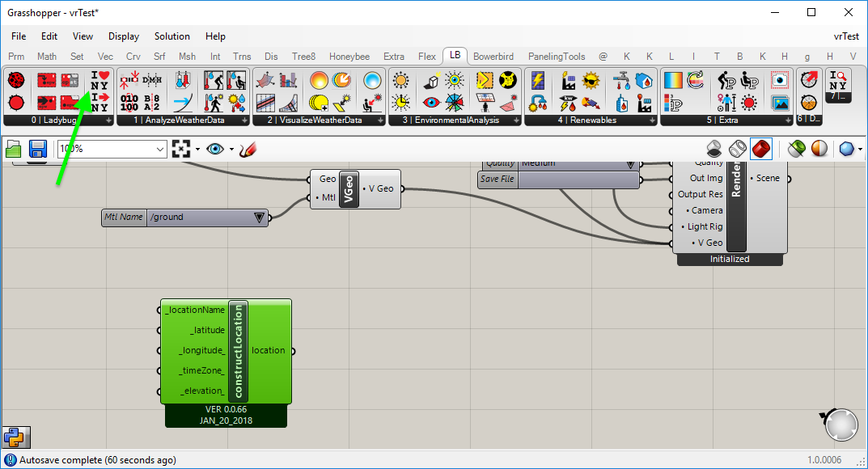Click the canvas navigation compass widget
The image size is (868, 469).
(839, 425)
